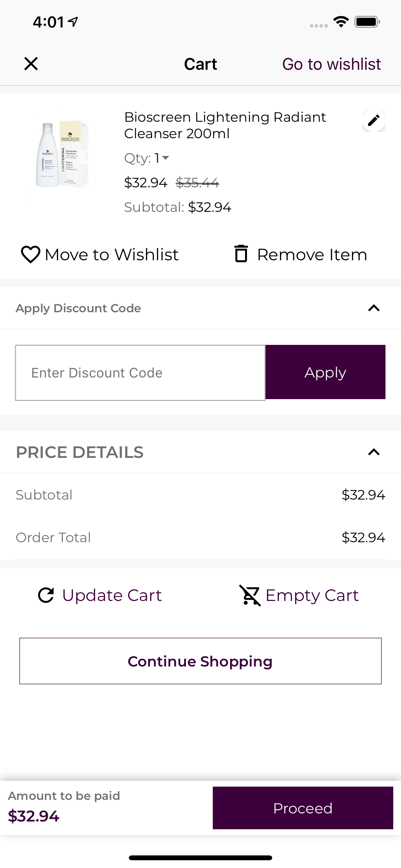
Task: Tap Continue Shopping button
Action: (x=200, y=661)
